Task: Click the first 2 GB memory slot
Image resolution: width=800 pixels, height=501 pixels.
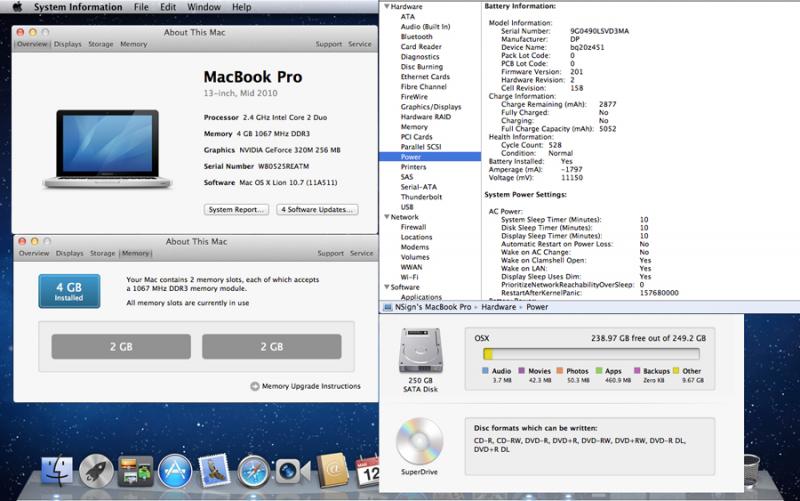Action: [121, 347]
